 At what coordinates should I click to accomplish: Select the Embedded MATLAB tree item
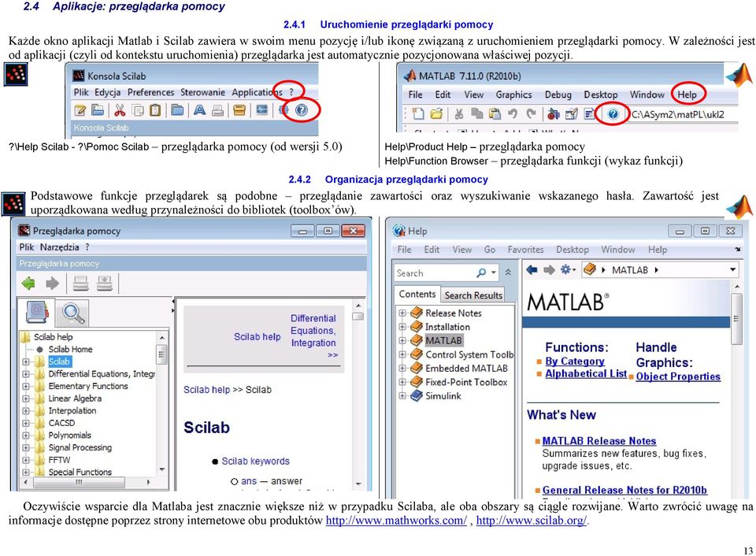tap(466, 369)
